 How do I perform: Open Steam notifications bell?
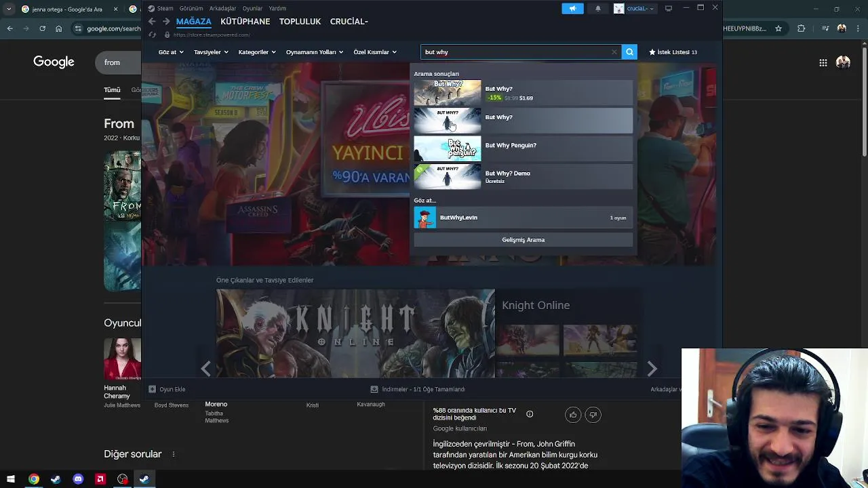597,8
